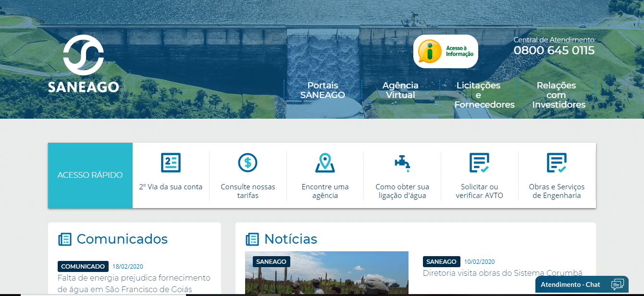Click the AVTO document checkmark icon
Screen dimensions: 644x296
click(x=479, y=163)
